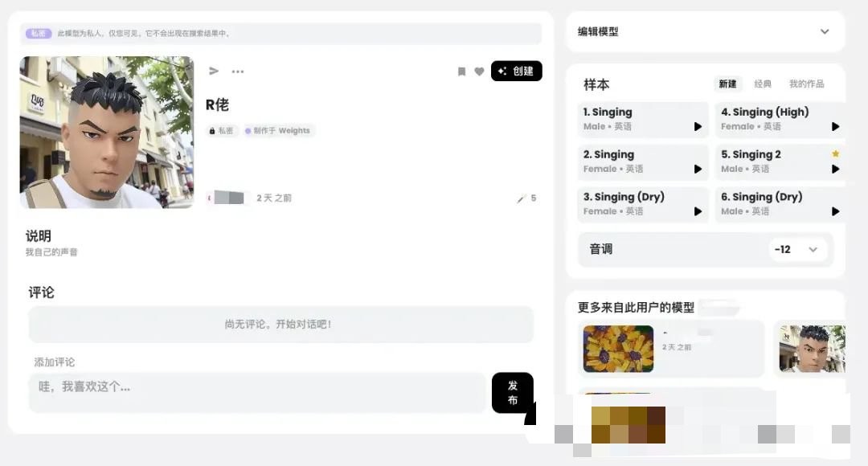Play sample 6. Singing (Dry) Male
The image size is (868, 466).
click(835, 211)
